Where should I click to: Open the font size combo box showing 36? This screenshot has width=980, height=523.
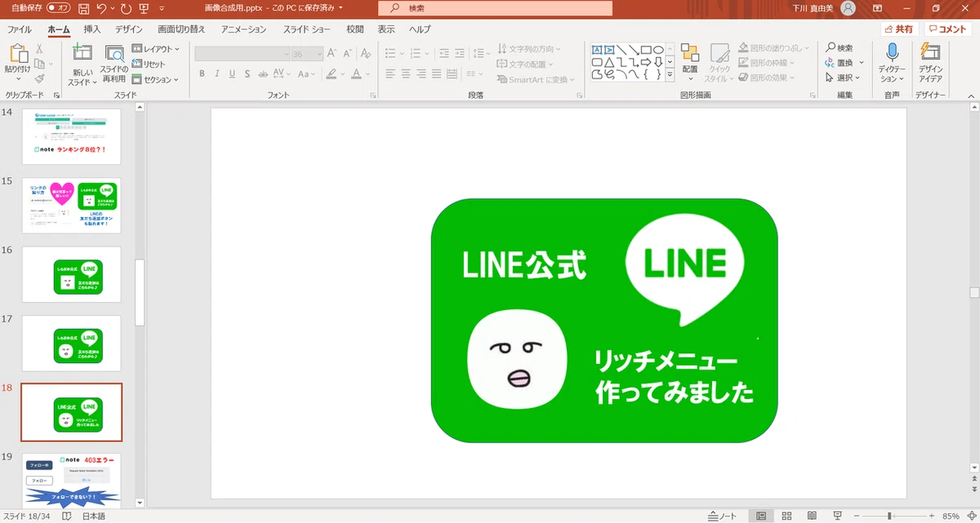pos(306,54)
